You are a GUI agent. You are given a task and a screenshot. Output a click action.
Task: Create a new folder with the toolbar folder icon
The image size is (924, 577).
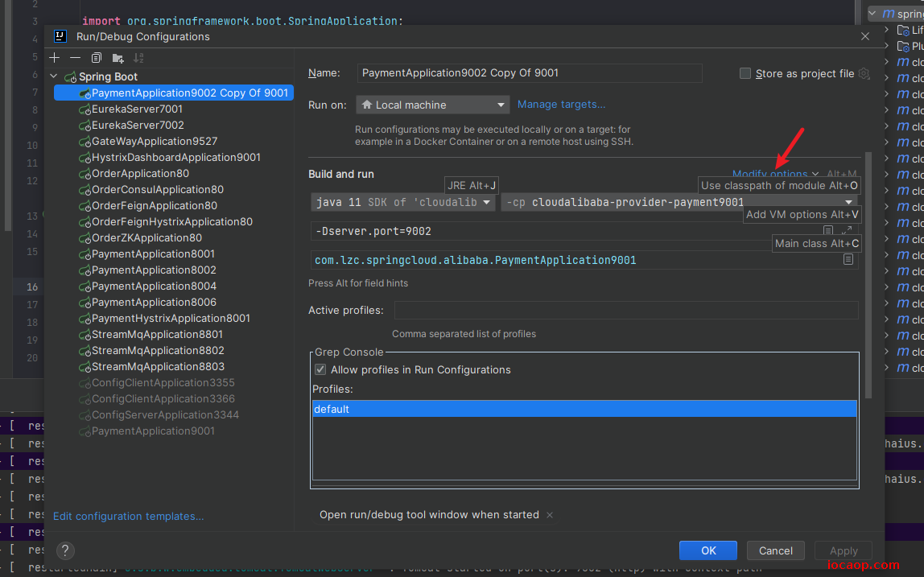pos(118,58)
